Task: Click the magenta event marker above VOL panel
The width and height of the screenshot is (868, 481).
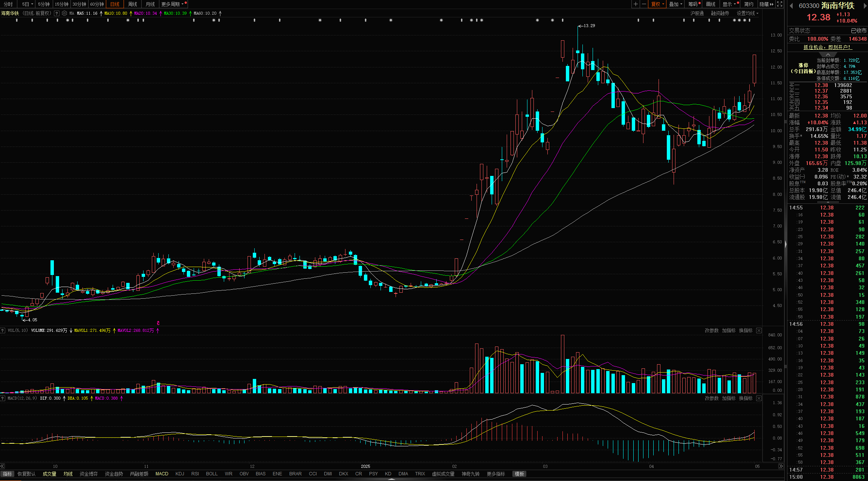Action: point(158,323)
